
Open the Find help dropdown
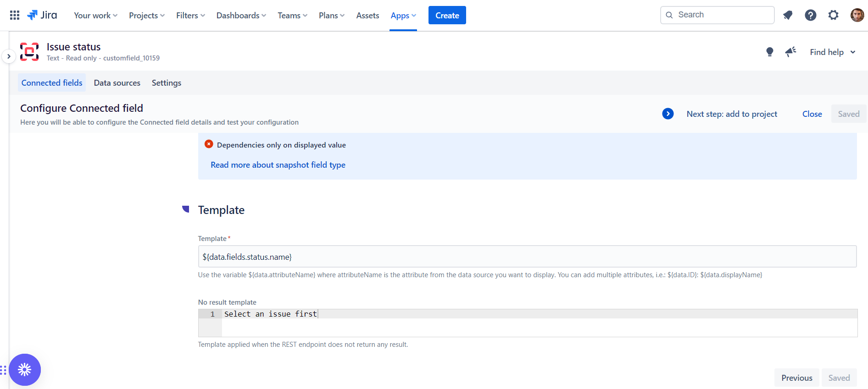coord(832,52)
